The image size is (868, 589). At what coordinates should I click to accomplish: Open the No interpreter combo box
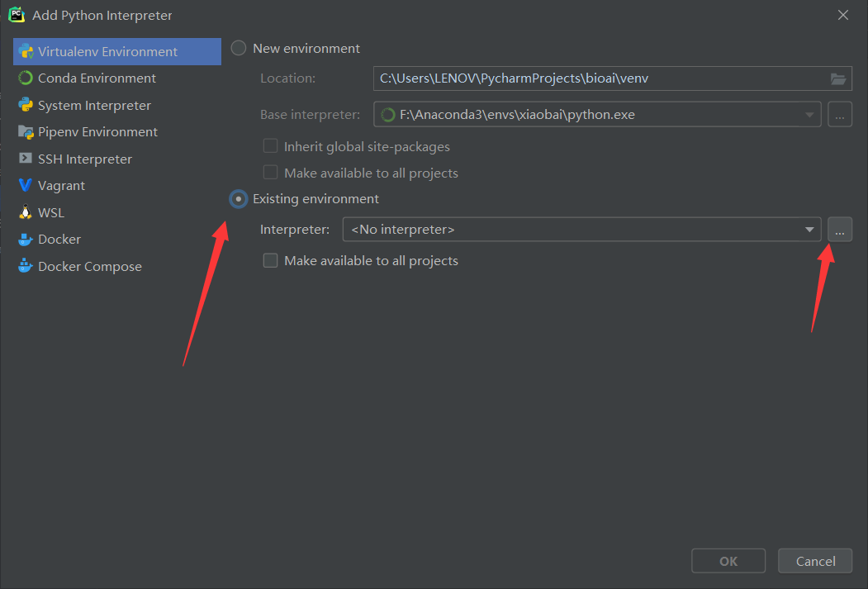coord(581,229)
